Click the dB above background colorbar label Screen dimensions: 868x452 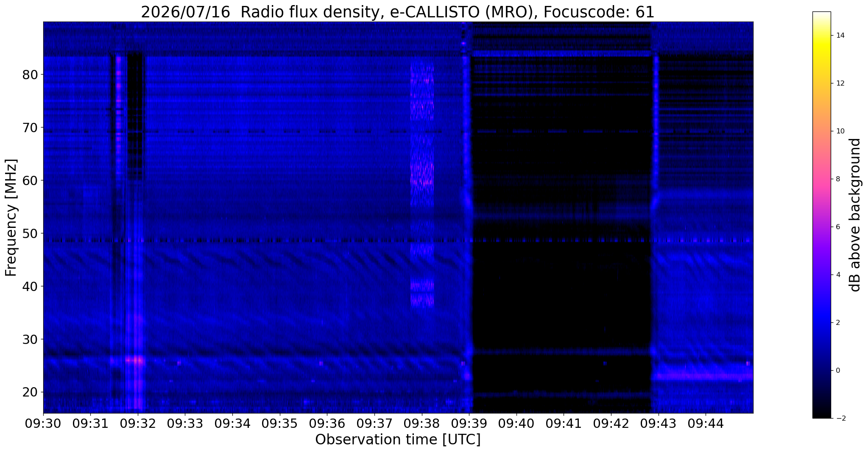click(855, 215)
